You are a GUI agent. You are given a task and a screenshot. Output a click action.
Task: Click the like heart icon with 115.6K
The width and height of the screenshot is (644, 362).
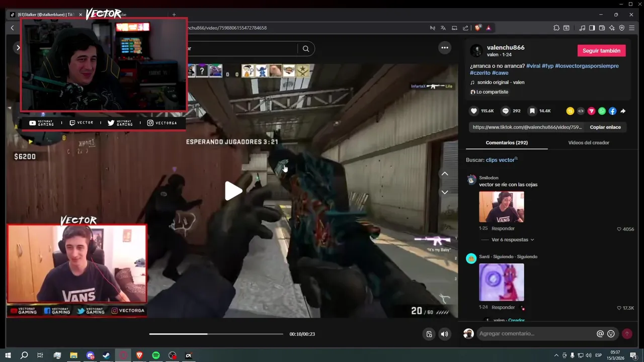pos(473,111)
